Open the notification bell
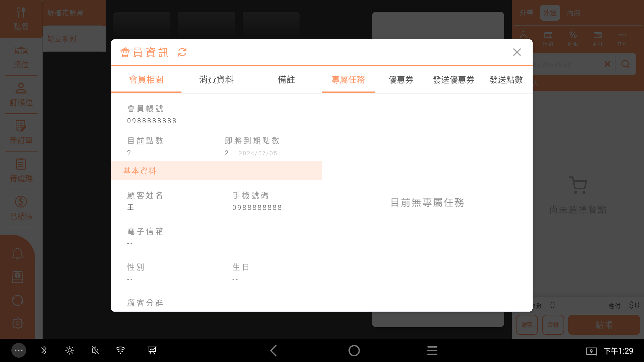Image resolution: width=644 pixels, height=362 pixels. [17, 254]
